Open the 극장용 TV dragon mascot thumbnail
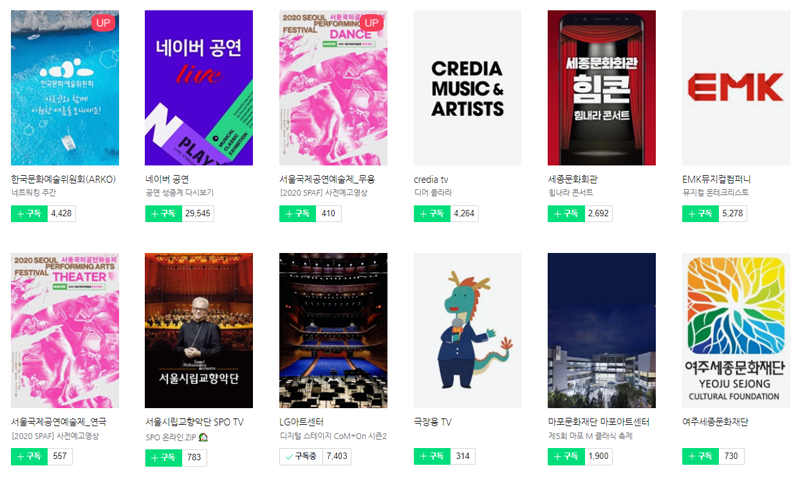The height and width of the screenshot is (477, 800). pyautogui.click(x=467, y=331)
